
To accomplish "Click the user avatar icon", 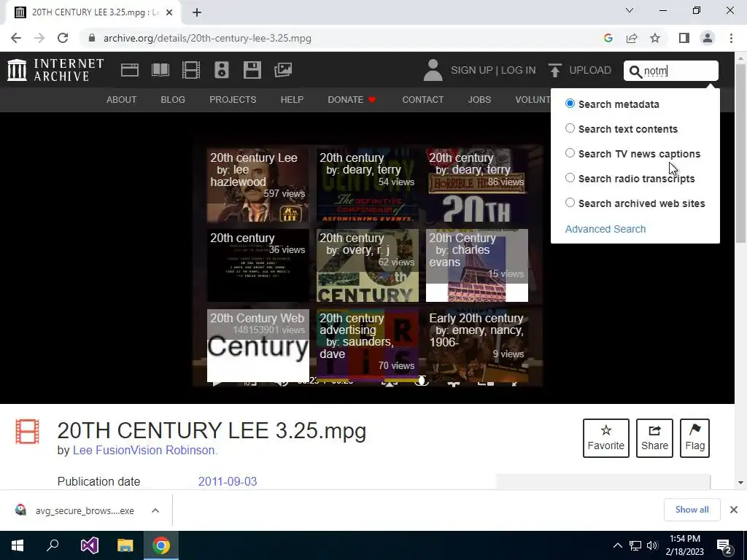I will pos(433,70).
